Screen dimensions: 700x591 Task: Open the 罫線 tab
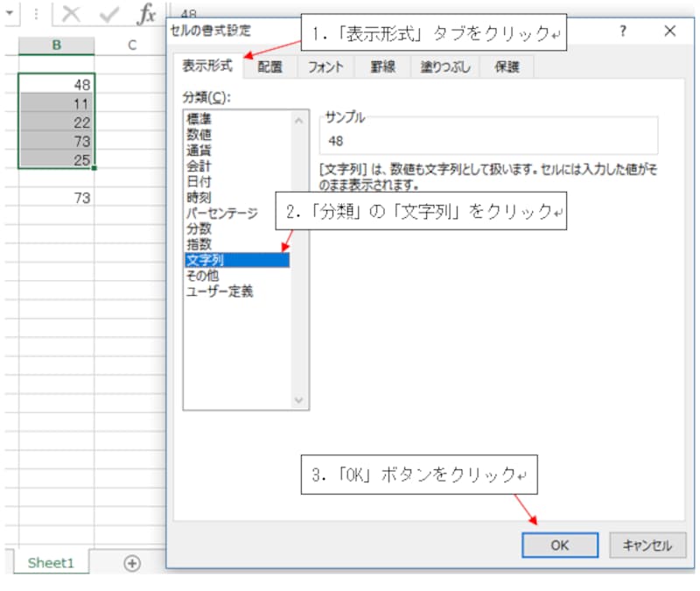383,66
